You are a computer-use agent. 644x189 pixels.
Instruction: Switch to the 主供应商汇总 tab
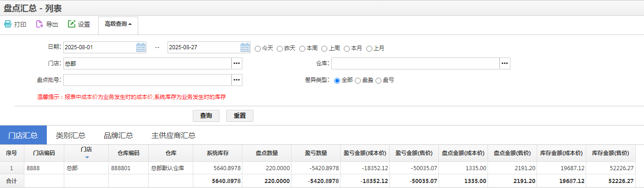[174, 135]
